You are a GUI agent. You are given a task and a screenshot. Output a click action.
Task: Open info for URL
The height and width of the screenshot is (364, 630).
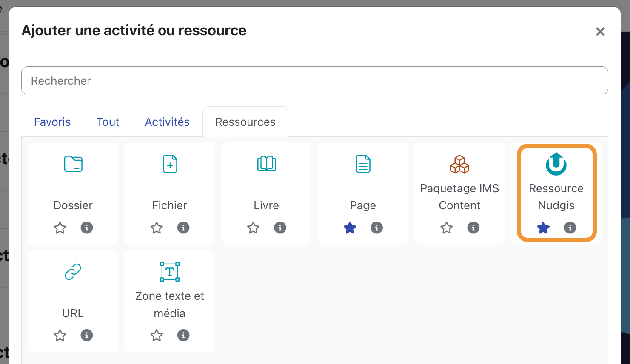87,335
